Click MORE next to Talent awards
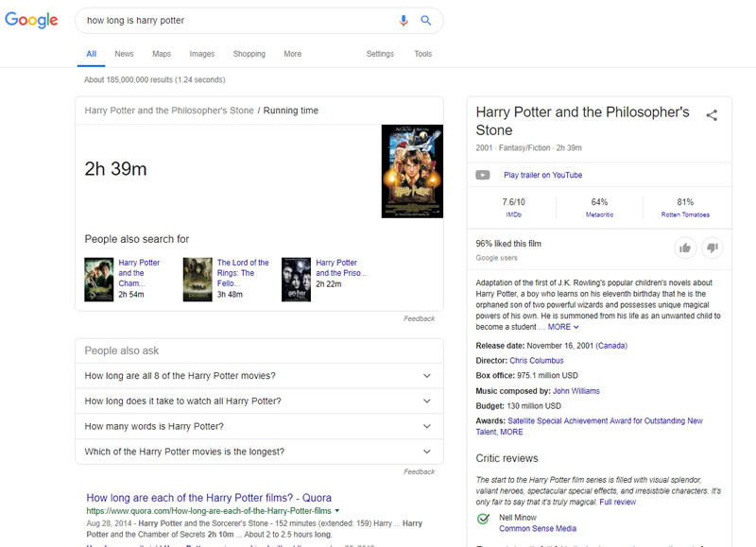 [x=511, y=432]
